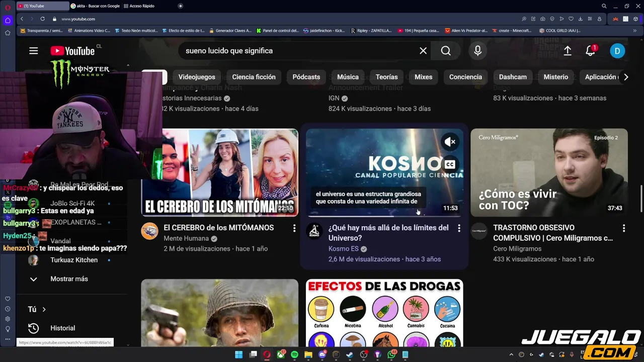The image size is (644, 362).
Task: Select the Videojuegos filter chip
Action: point(197,77)
